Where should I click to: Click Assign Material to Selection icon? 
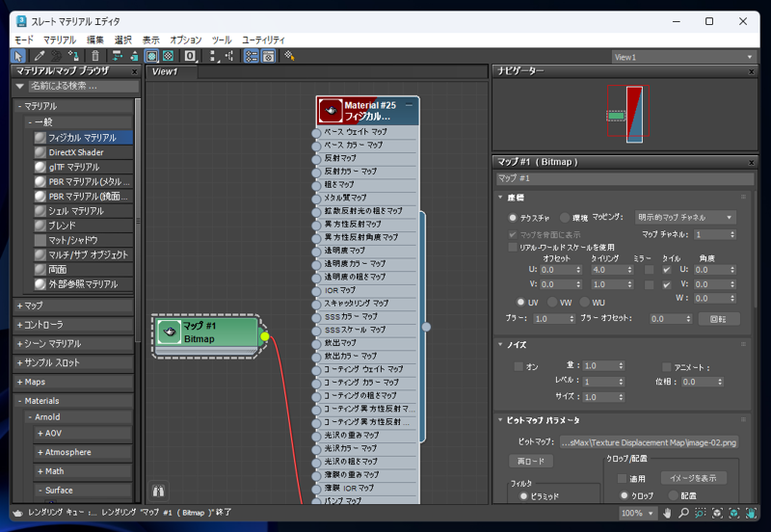(74, 56)
